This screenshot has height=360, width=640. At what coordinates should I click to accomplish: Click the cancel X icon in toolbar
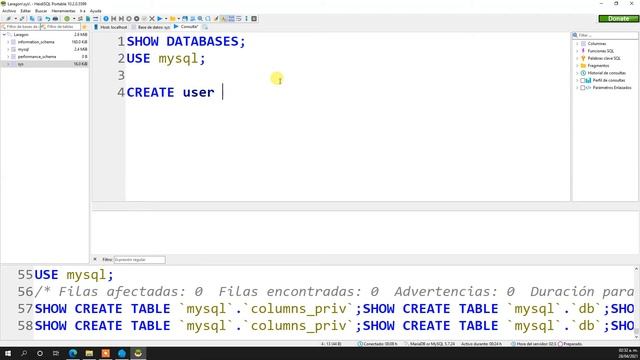click(x=152, y=19)
